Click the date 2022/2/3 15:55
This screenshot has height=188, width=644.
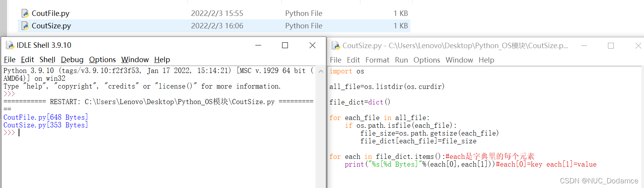[217, 13]
